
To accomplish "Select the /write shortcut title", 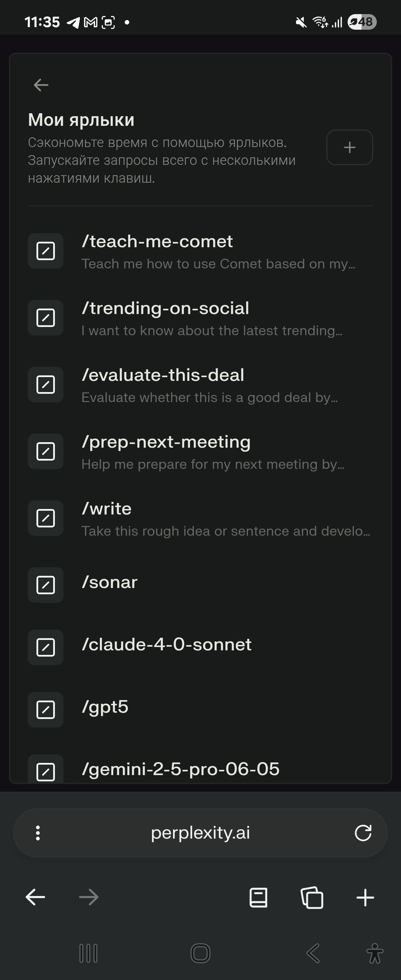I will coord(107,509).
